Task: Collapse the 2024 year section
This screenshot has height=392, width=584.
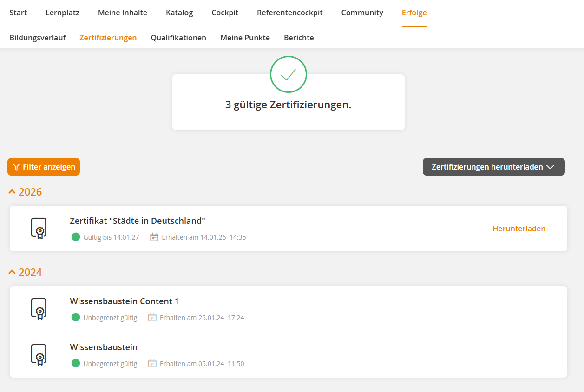Action: 25,272
